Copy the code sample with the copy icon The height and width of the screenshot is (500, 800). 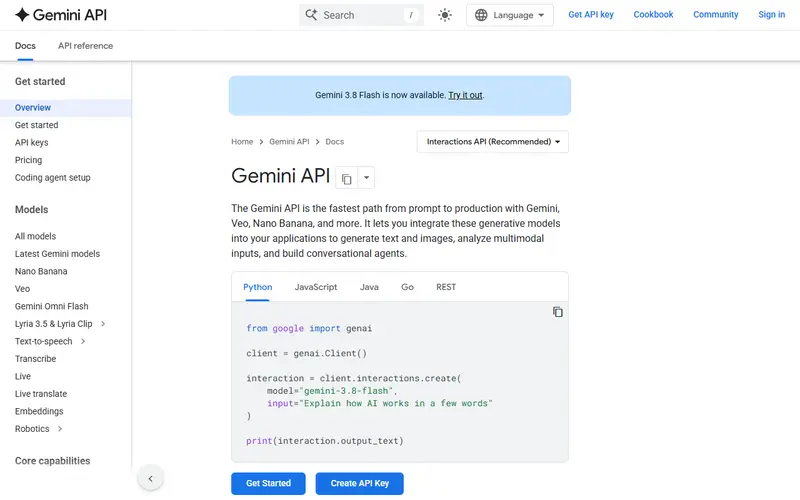tap(558, 312)
